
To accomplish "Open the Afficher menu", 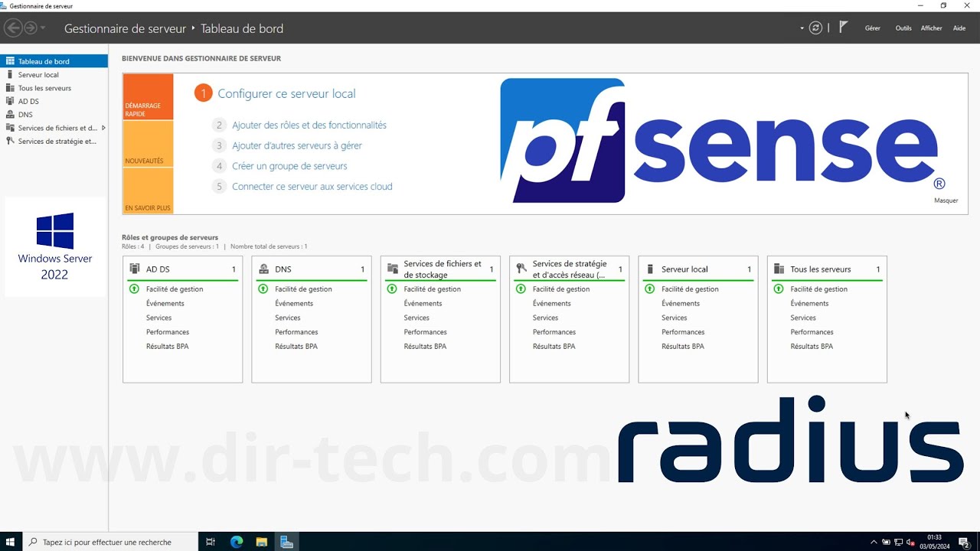I will pos(931,28).
